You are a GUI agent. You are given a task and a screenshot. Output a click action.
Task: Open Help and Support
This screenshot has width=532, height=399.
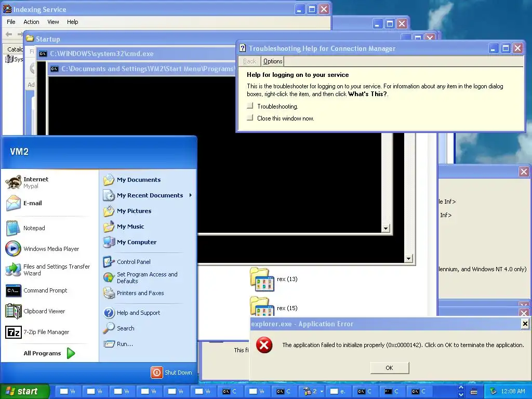[148, 313]
